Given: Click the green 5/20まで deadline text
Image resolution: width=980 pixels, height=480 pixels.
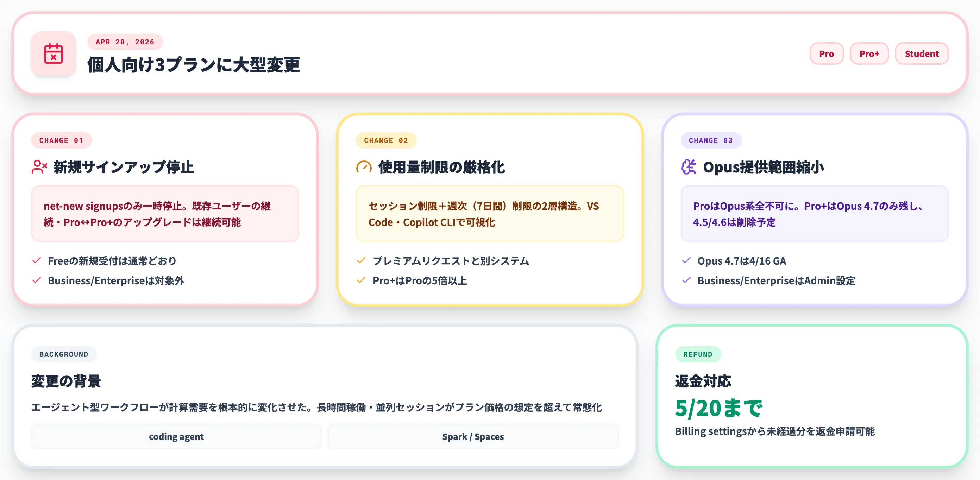Looking at the screenshot, I should click(719, 408).
